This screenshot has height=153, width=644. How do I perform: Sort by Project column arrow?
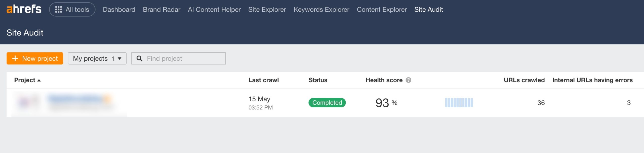tap(39, 80)
